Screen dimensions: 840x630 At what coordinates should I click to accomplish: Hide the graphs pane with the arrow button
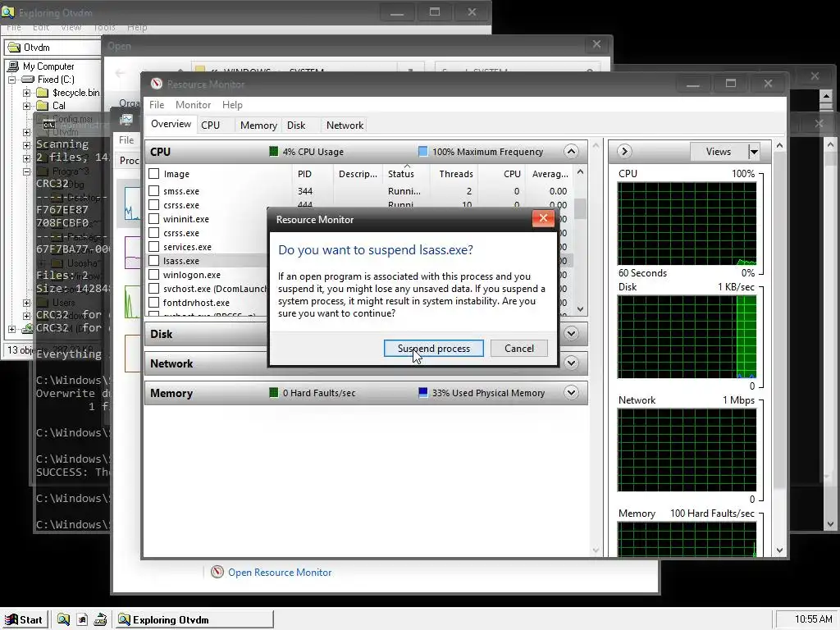pos(623,152)
